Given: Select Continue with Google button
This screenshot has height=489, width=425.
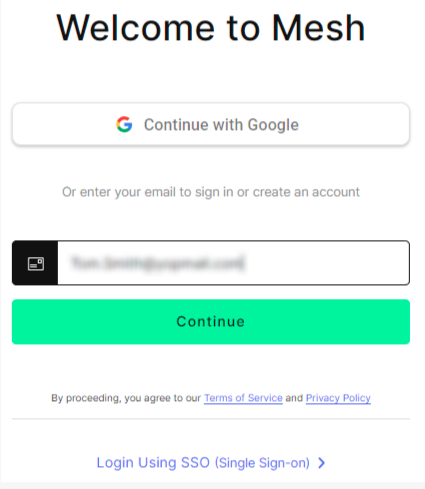Looking at the screenshot, I should (211, 124).
